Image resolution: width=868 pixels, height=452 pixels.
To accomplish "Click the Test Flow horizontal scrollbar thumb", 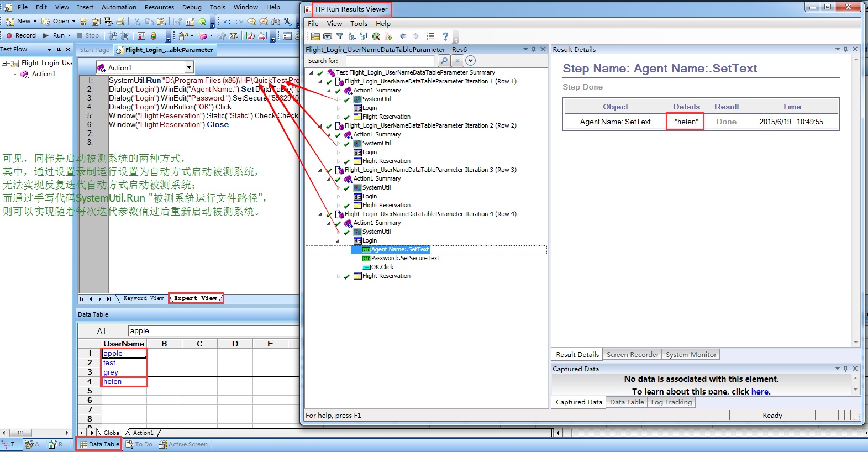I will [20, 433].
